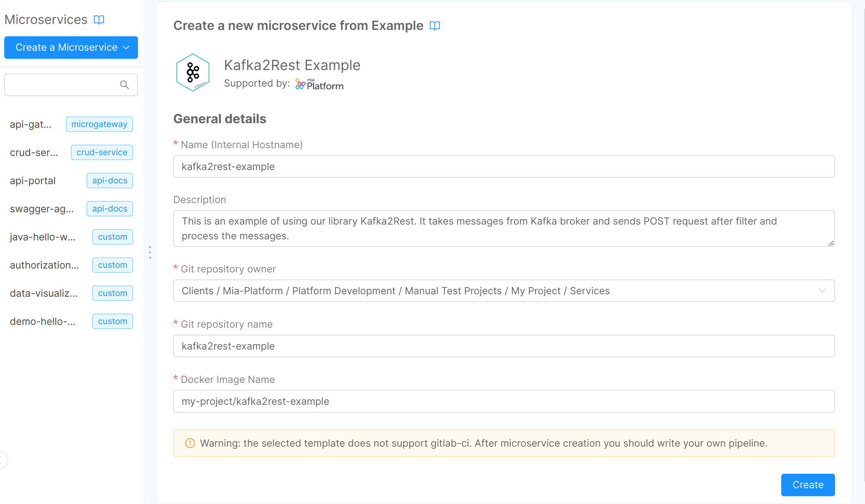
Task: Click the Description textarea resize grip
Action: (x=831, y=243)
